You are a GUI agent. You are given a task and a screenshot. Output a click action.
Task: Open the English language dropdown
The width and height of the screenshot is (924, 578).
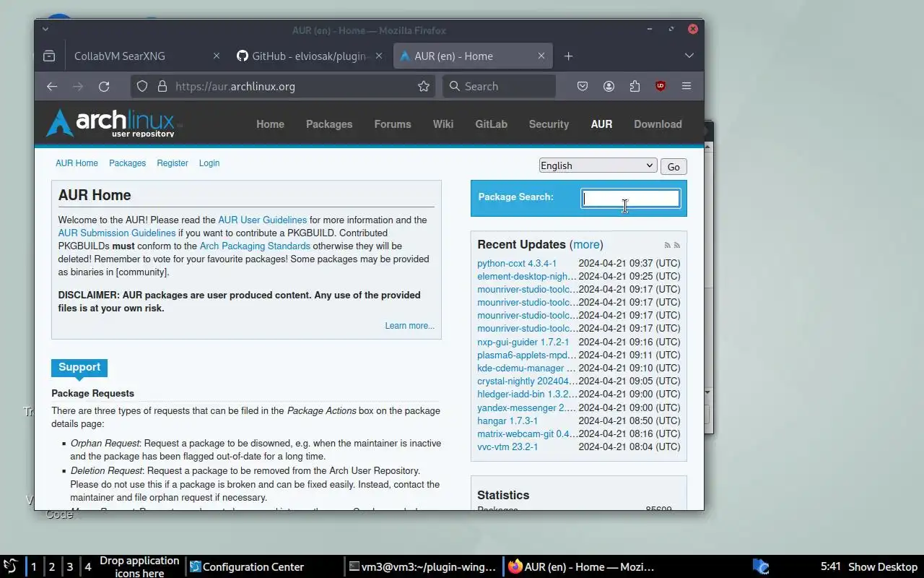tap(598, 165)
